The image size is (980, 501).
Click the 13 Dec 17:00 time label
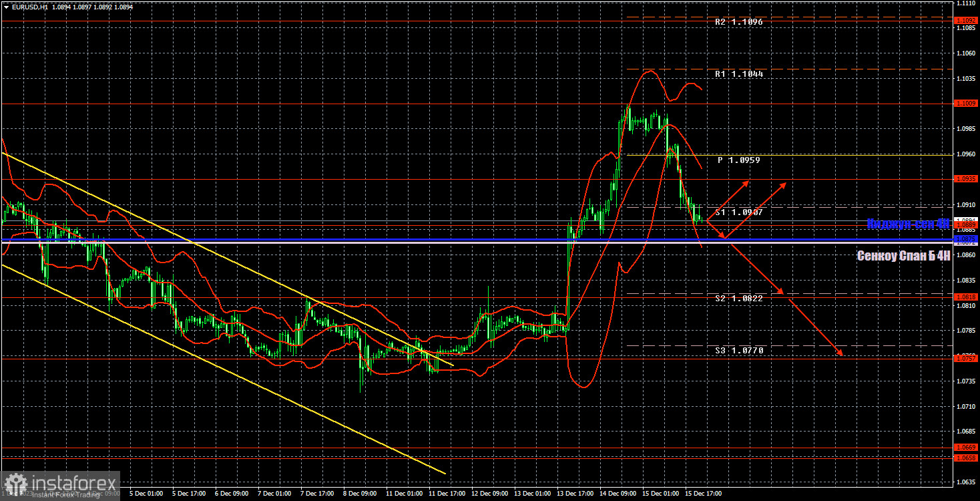[575, 494]
